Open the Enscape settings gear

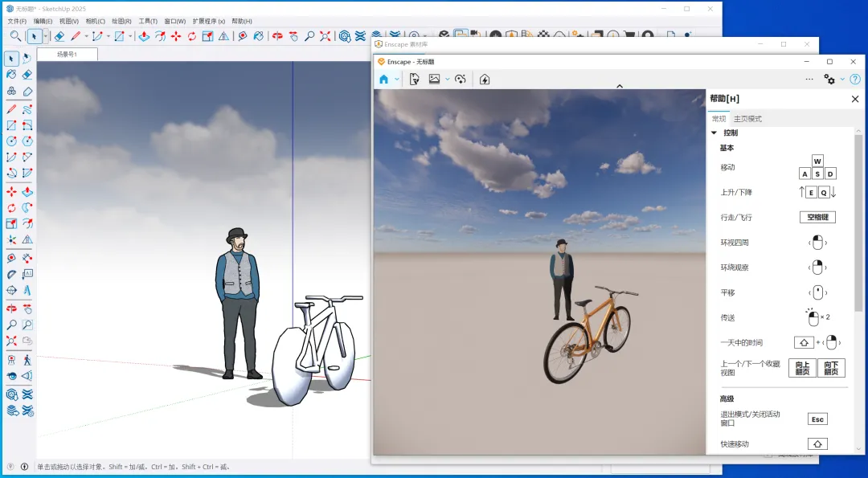pyautogui.click(x=829, y=79)
